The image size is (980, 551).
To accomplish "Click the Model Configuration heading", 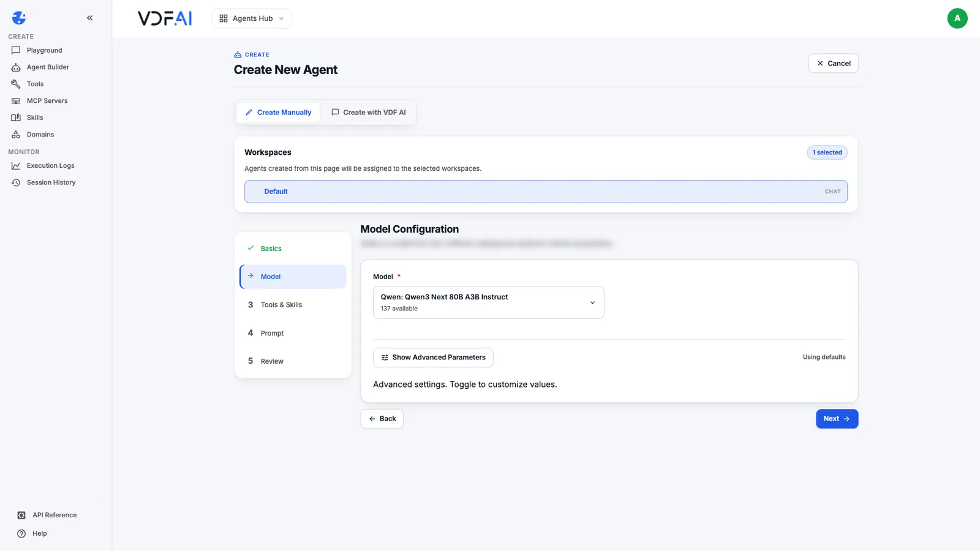I will pos(409,229).
